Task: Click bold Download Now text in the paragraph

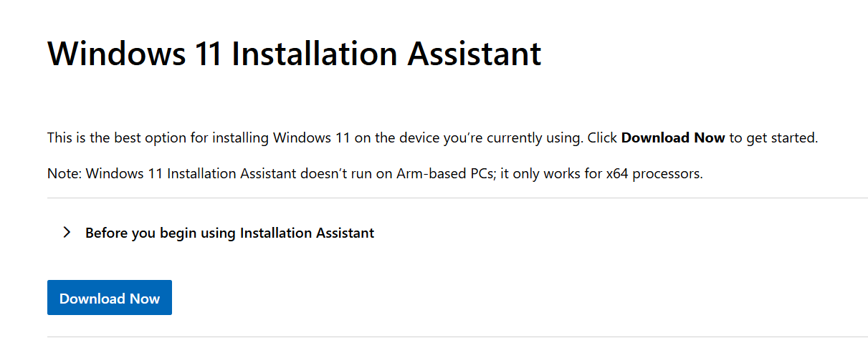Action: point(673,137)
